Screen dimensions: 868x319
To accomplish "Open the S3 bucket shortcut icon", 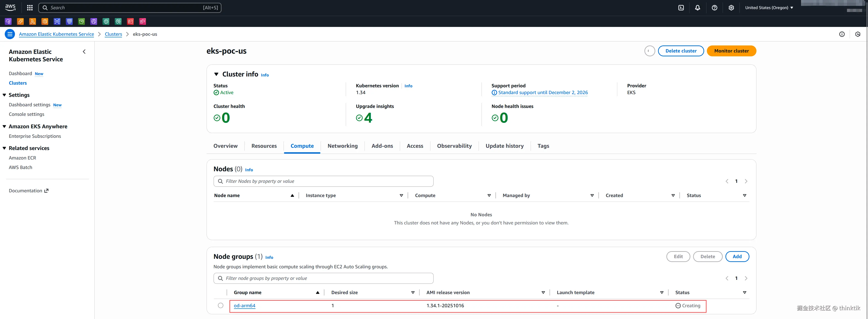I will point(81,21).
